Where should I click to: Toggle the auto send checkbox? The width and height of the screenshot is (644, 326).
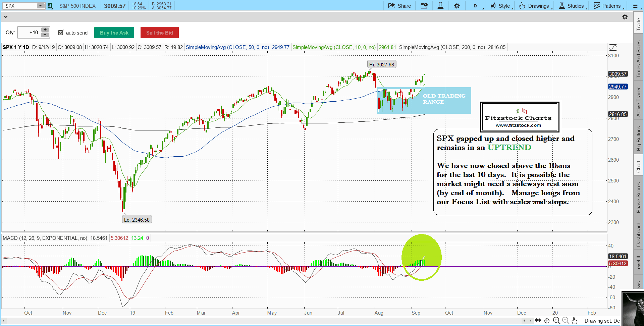pos(61,33)
